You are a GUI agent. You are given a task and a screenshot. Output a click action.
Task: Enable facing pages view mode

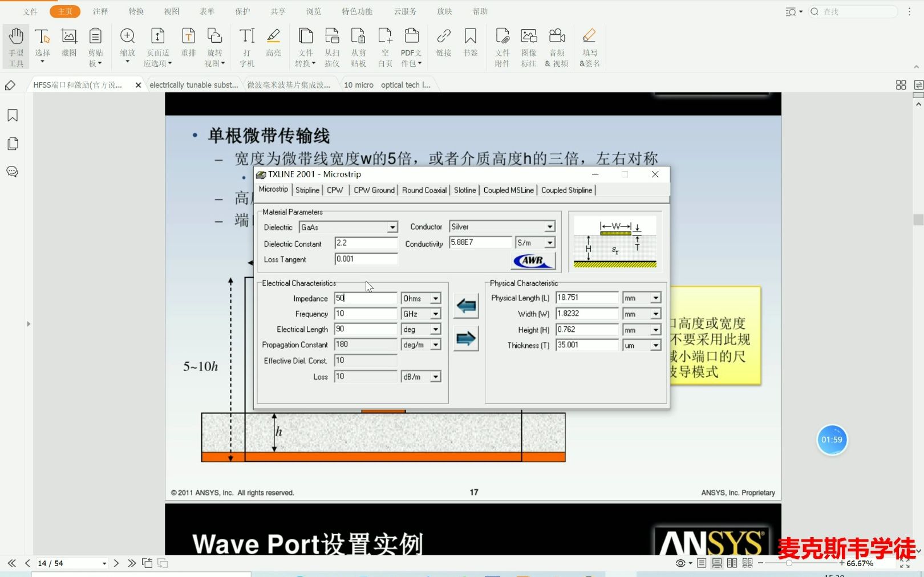[x=732, y=563]
